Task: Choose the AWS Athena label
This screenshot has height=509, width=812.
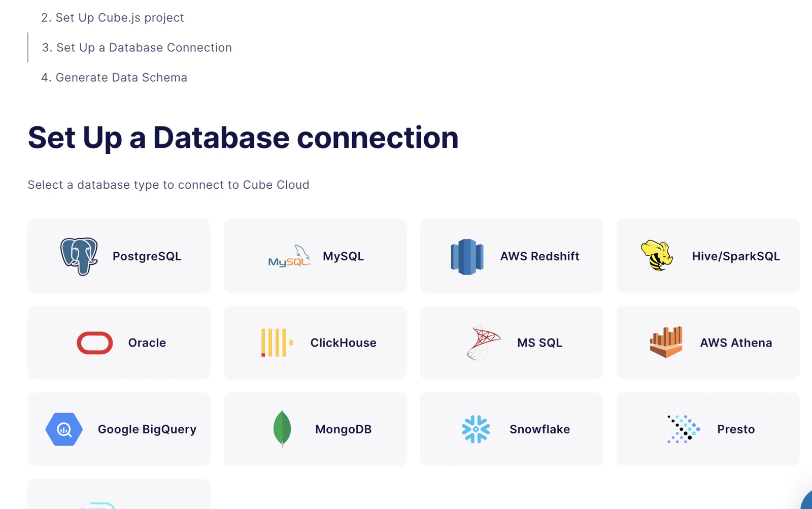Action: [x=736, y=343]
